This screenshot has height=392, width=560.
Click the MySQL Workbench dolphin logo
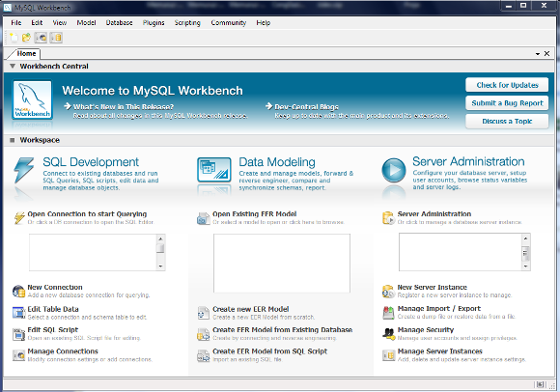click(x=33, y=99)
